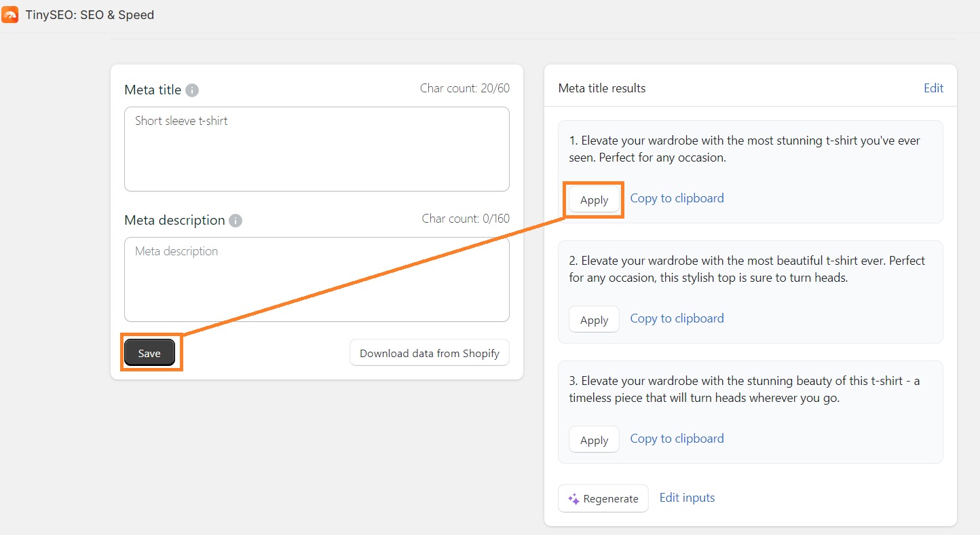Copy the third suggestion to clipboard
This screenshot has width=980, height=535.
click(x=677, y=438)
